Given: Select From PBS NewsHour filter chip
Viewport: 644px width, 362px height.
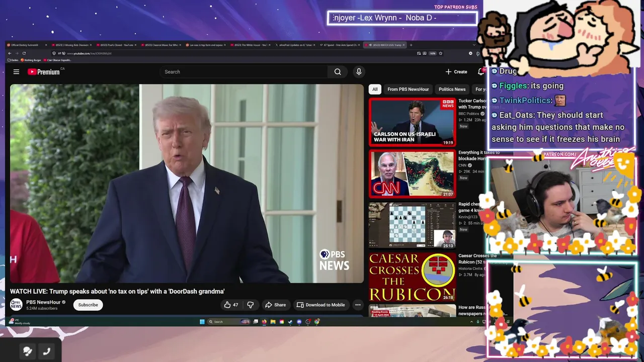Looking at the screenshot, I should (408, 89).
